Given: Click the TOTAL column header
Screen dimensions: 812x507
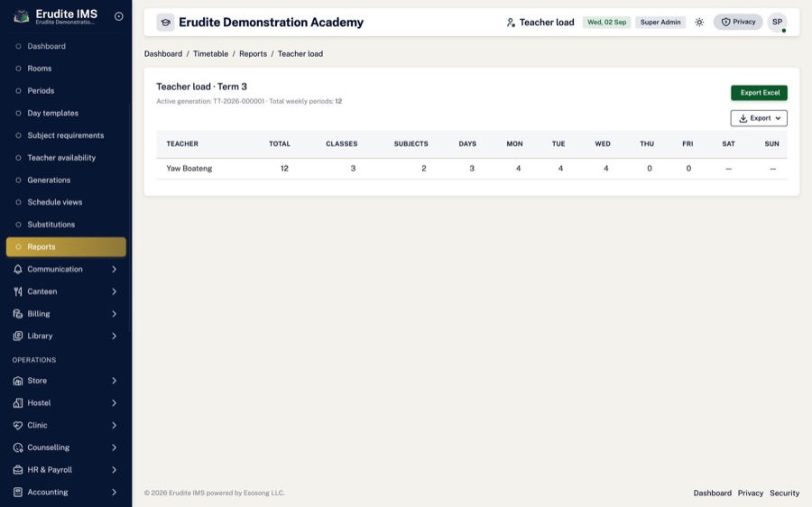Looking at the screenshot, I should pyautogui.click(x=280, y=144).
